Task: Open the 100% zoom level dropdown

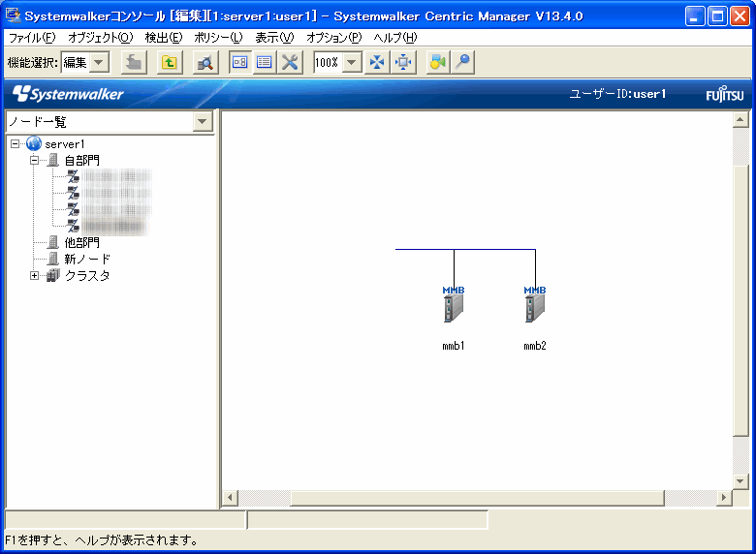Action: (352, 62)
